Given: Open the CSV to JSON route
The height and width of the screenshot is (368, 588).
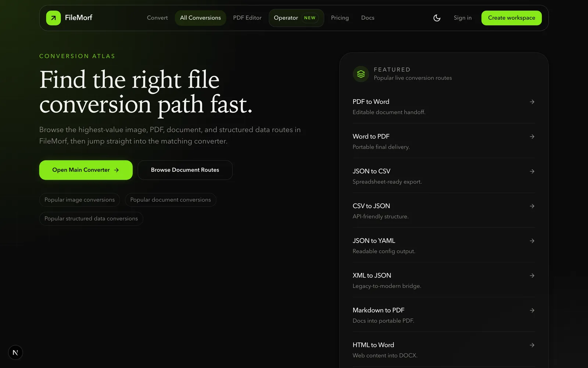Looking at the screenshot, I should coord(444,211).
